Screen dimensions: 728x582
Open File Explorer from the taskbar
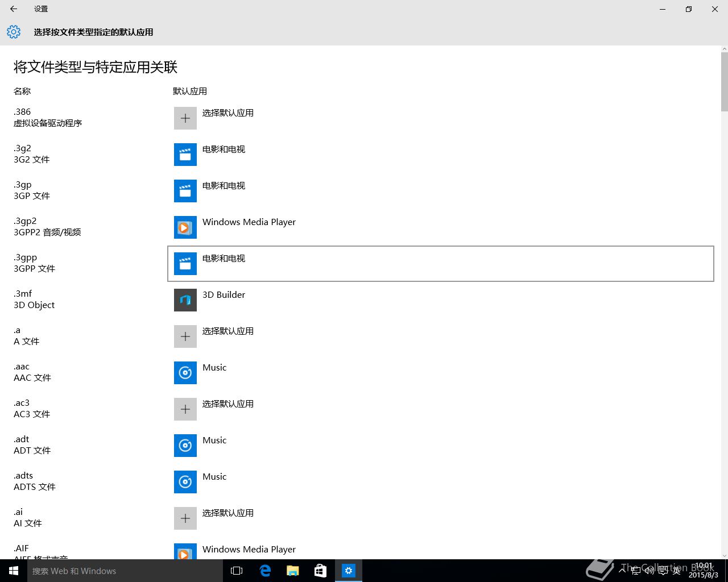pos(293,571)
